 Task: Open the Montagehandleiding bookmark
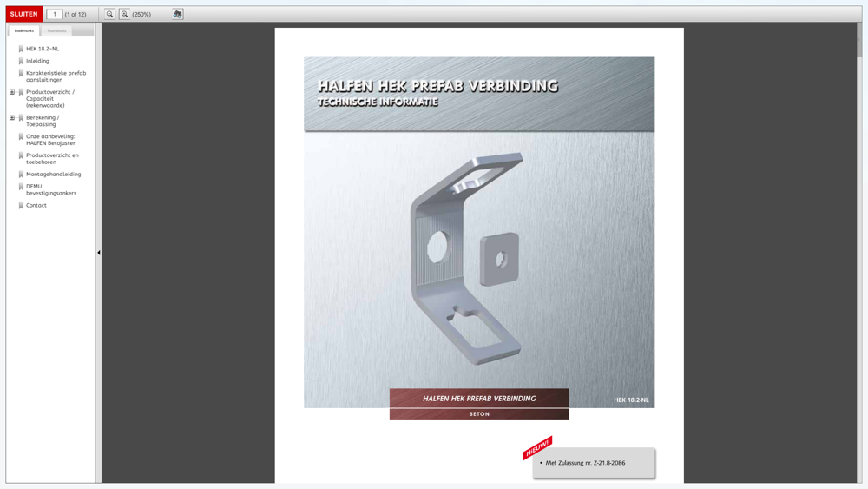[x=53, y=174]
